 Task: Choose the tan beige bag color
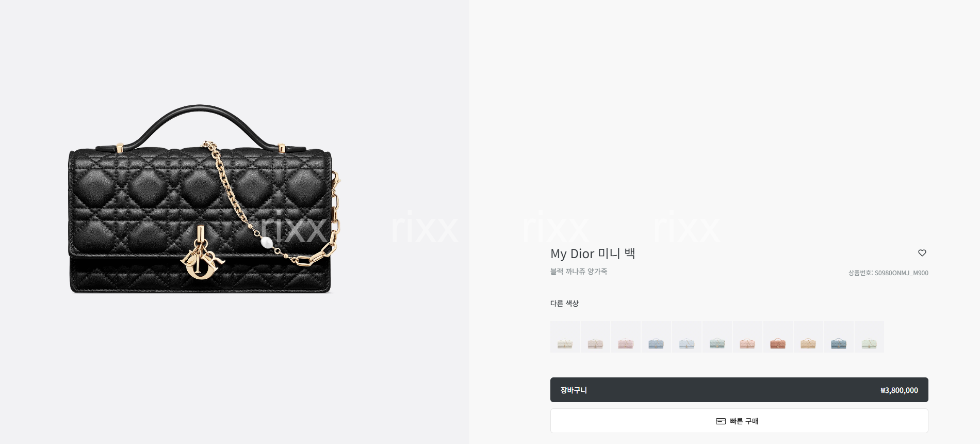tap(808, 337)
